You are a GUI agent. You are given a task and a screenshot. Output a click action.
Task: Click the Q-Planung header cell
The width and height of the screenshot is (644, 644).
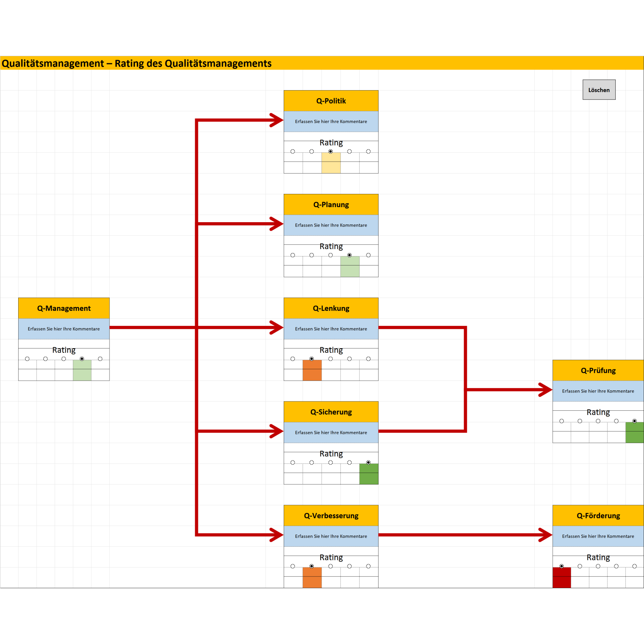coord(331,205)
